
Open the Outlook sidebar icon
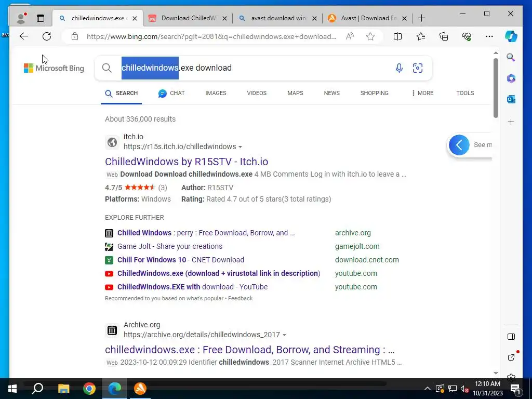tap(511, 99)
